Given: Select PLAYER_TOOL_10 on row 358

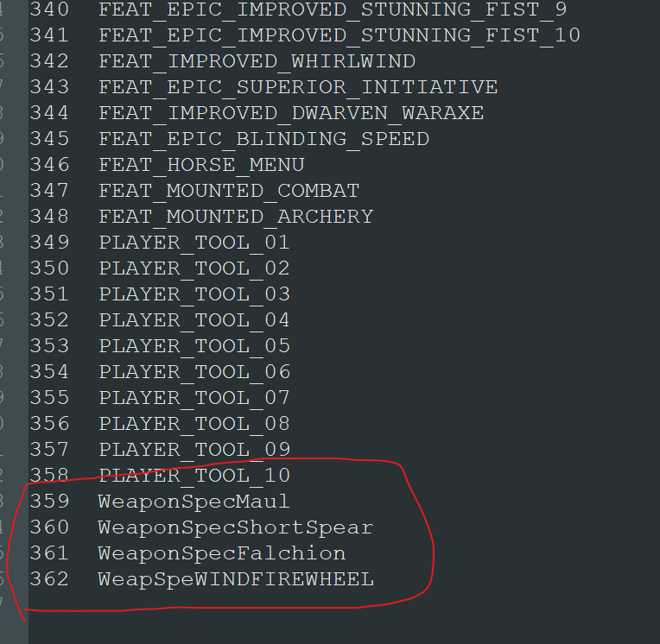Looking at the screenshot, I should click(x=194, y=476).
